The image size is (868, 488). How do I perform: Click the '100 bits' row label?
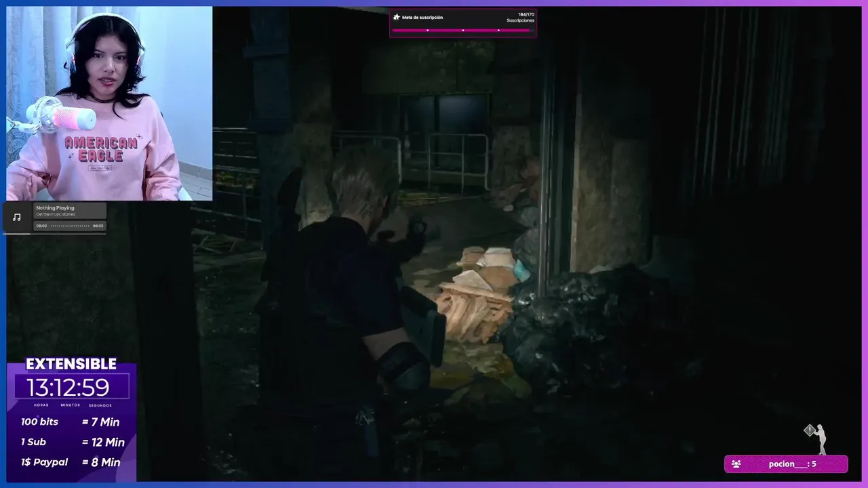39,422
